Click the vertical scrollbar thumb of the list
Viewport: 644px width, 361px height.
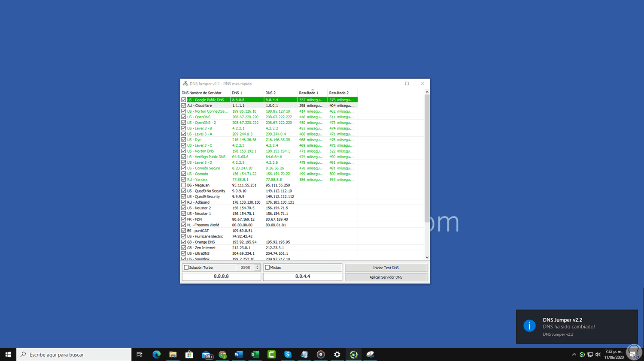point(427,158)
